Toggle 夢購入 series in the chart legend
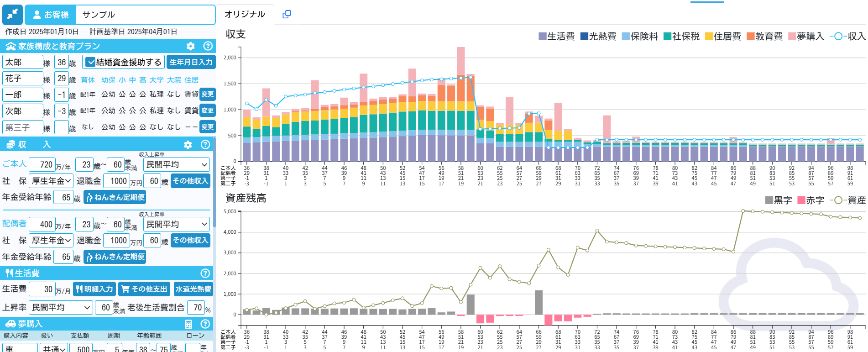This screenshot has height=352, width=868. pyautogui.click(x=806, y=36)
